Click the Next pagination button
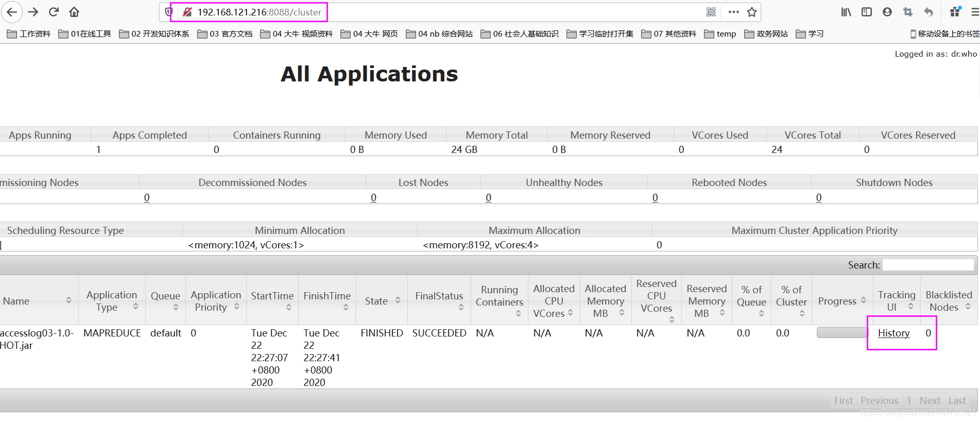The image size is (980, 422). [x=930, y=400]
